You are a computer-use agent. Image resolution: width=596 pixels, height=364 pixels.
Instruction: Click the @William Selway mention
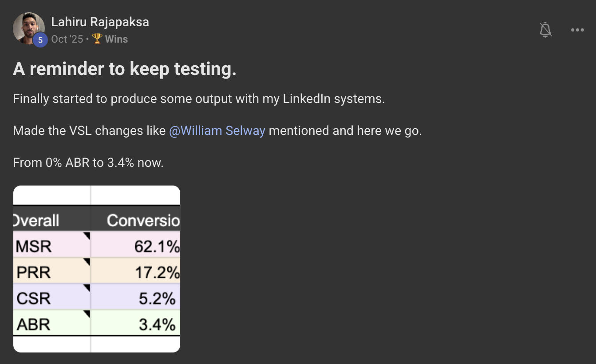[x=217, y=131]
